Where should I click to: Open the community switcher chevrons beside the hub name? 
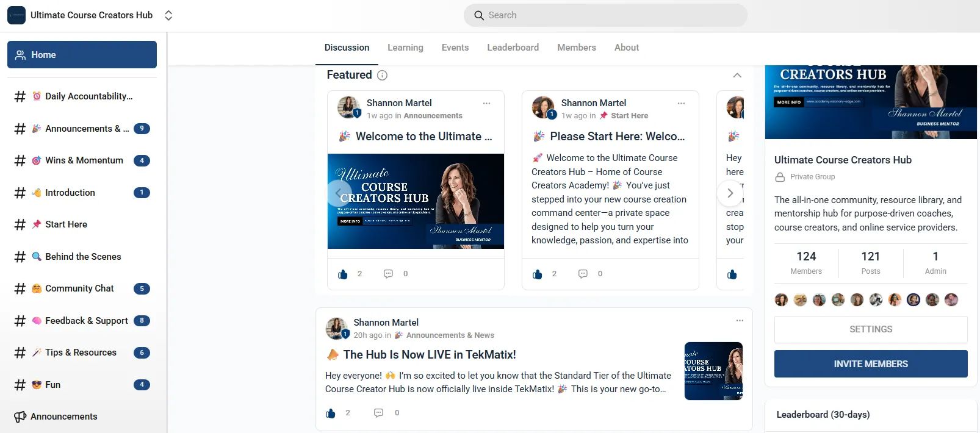pos(168,15)
